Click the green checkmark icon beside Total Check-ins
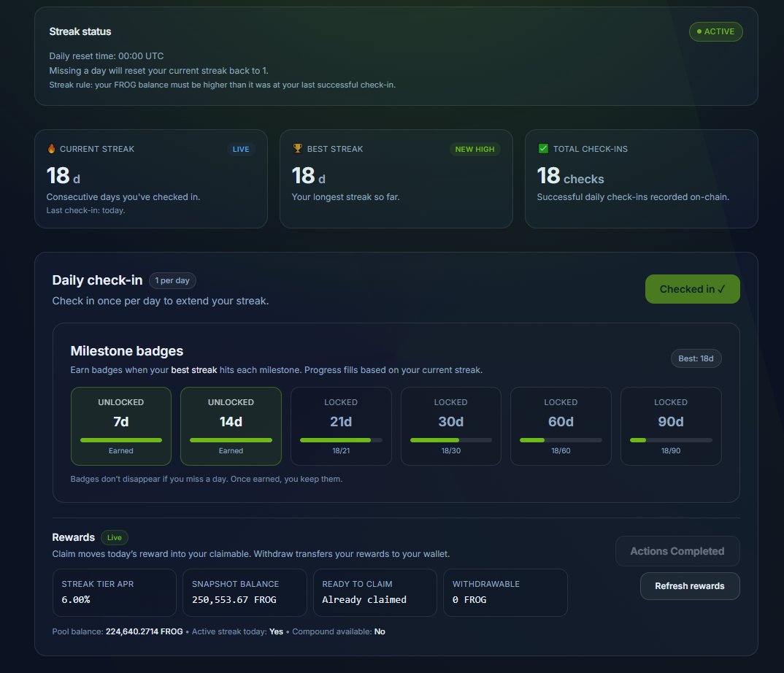 543,148
